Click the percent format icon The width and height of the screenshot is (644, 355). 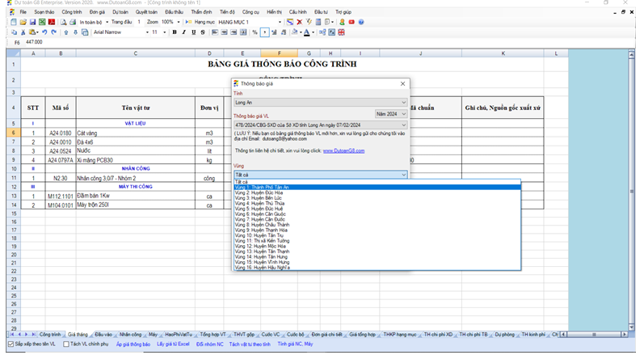255,32
